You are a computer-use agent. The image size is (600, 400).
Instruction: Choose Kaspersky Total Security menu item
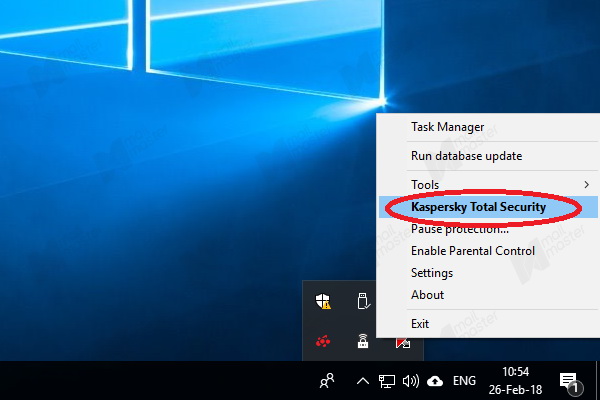(x=488, y=207)
